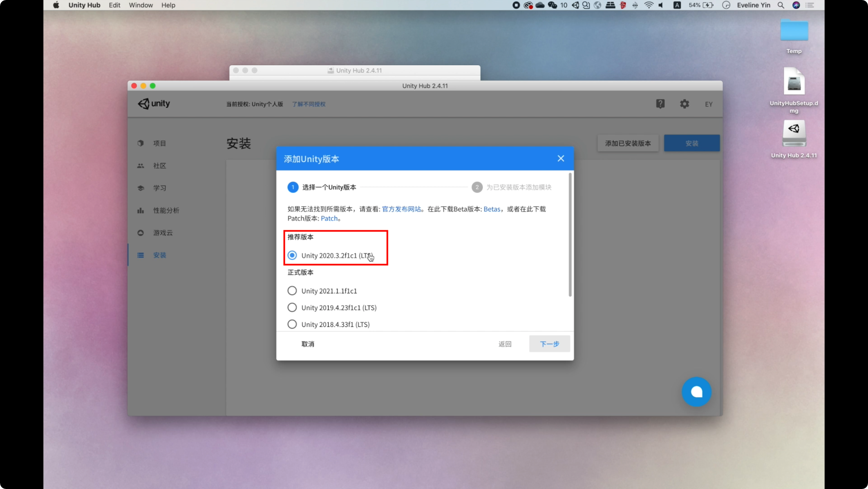Click the 下一步 button
Viewport: 868px width, 489px height.
tap(549, 344)
